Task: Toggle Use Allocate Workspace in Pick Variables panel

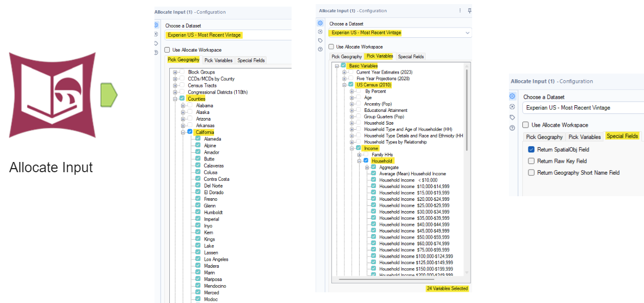Action: click(x=331, y=46)
